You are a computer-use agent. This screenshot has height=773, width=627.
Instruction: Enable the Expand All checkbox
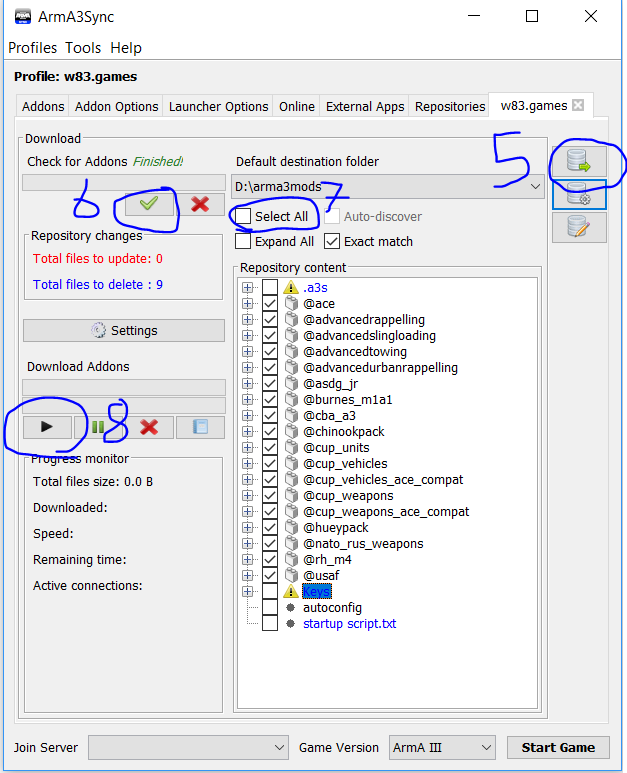click(243, 241)
